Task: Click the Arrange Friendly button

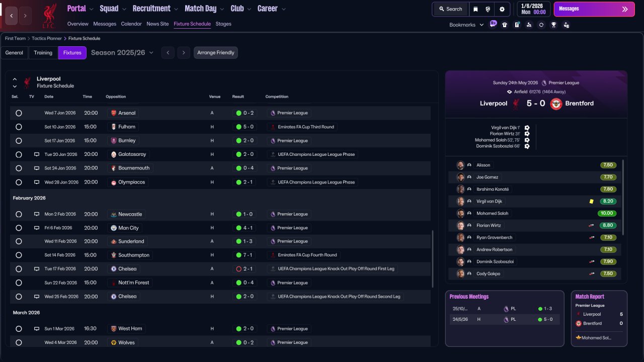Action: [216, 53]
